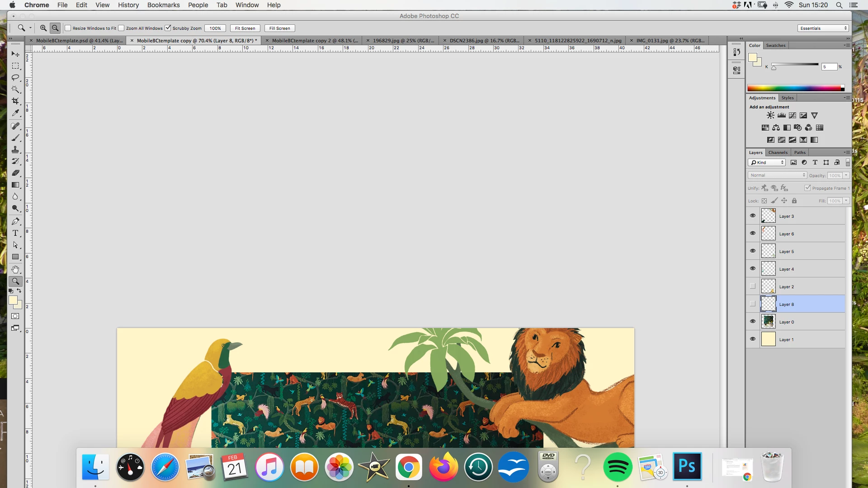The height and width of the screenshot is (488, 868).
Task: Click the Fit Screen button
Action: 245,28
